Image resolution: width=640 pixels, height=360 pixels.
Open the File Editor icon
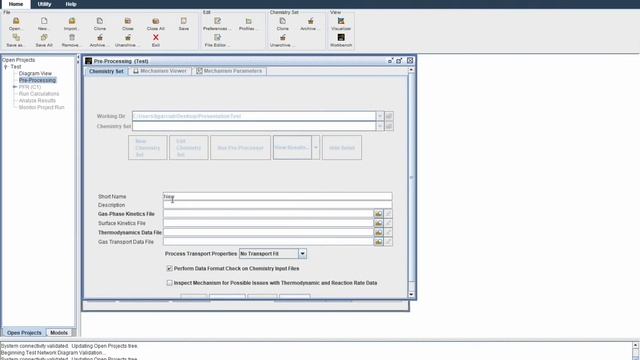click(217, 38)
